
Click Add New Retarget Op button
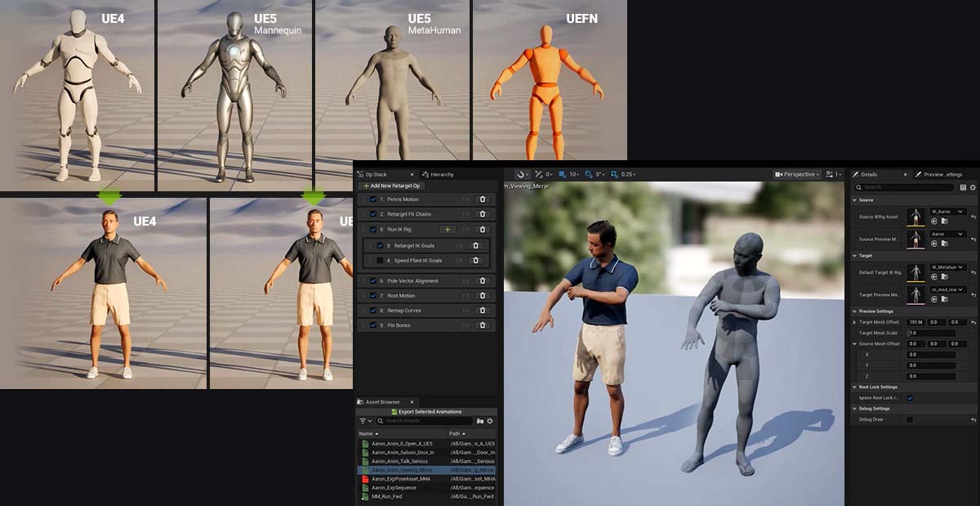(x=391, y=186)
